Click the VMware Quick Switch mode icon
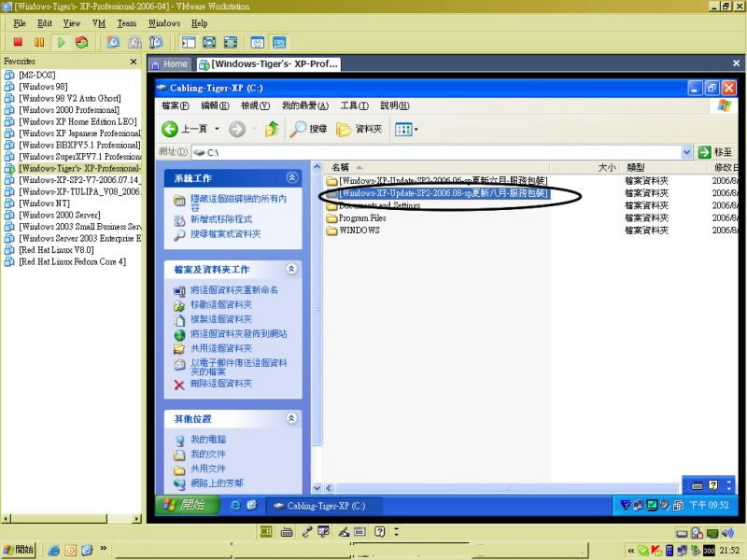The height and width of the screenshot is (560, 747). [209, 42]
